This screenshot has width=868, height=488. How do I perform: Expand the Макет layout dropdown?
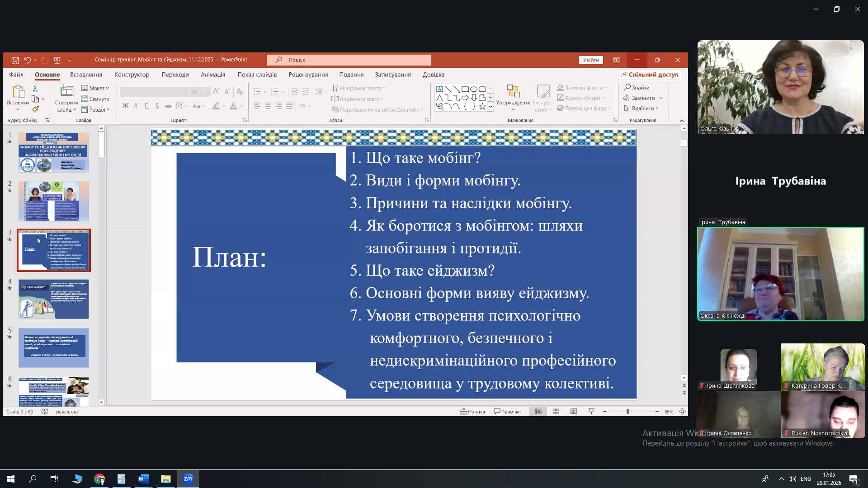(x=95, y=88)
